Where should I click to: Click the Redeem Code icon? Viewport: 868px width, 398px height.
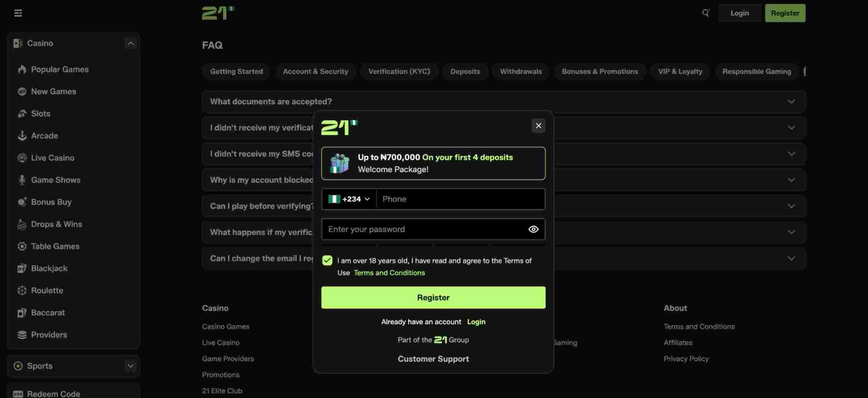tap(18, 394)
